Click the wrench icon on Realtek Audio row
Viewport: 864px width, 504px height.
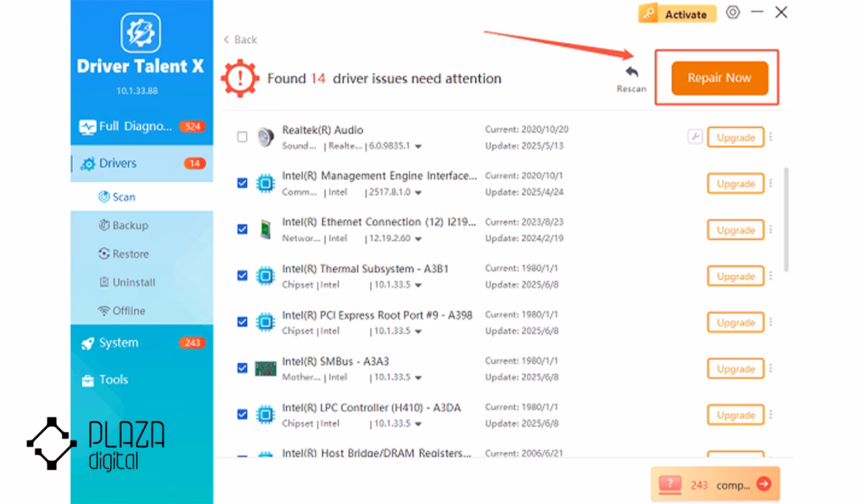point(695,137)
